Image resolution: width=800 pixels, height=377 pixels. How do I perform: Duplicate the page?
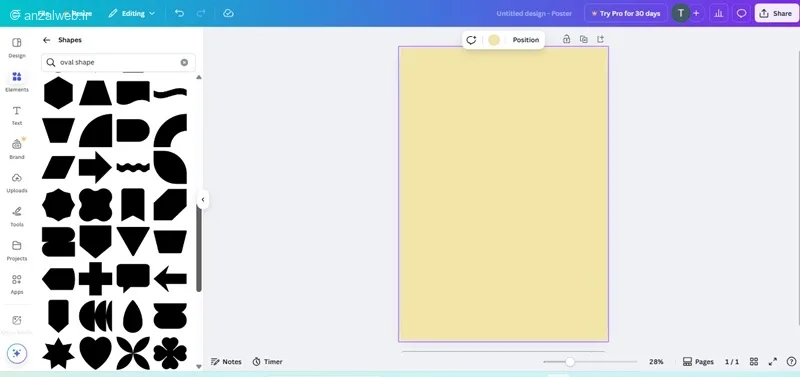[584, 39]
